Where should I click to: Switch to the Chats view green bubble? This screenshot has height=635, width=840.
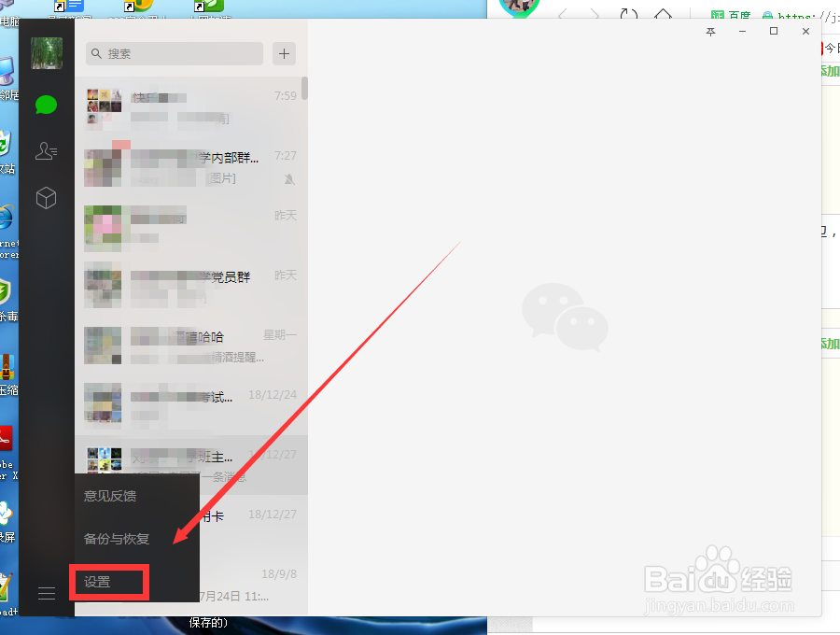(x=46, y=105)
